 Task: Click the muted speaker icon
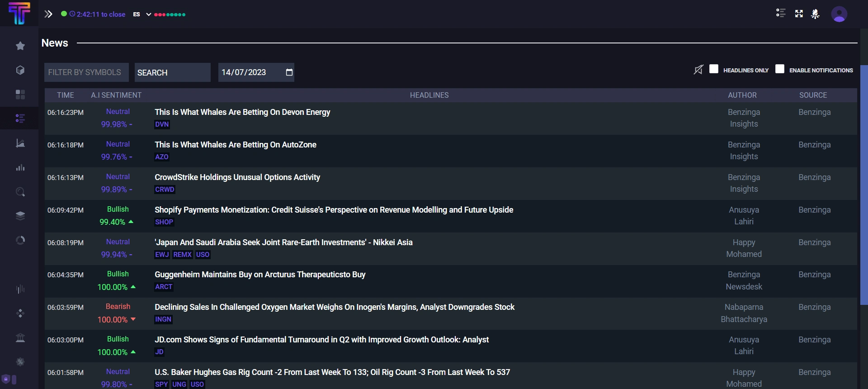[x=698, y=70]
